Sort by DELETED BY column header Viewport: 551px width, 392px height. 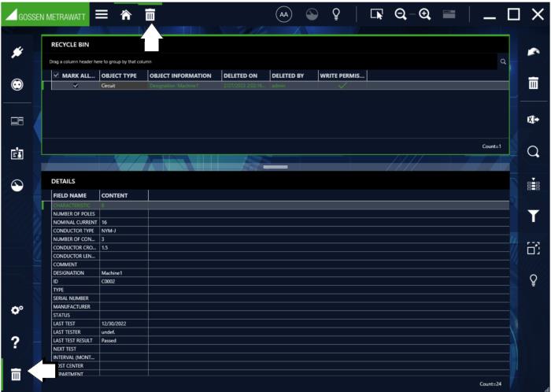tap(294, 76)
